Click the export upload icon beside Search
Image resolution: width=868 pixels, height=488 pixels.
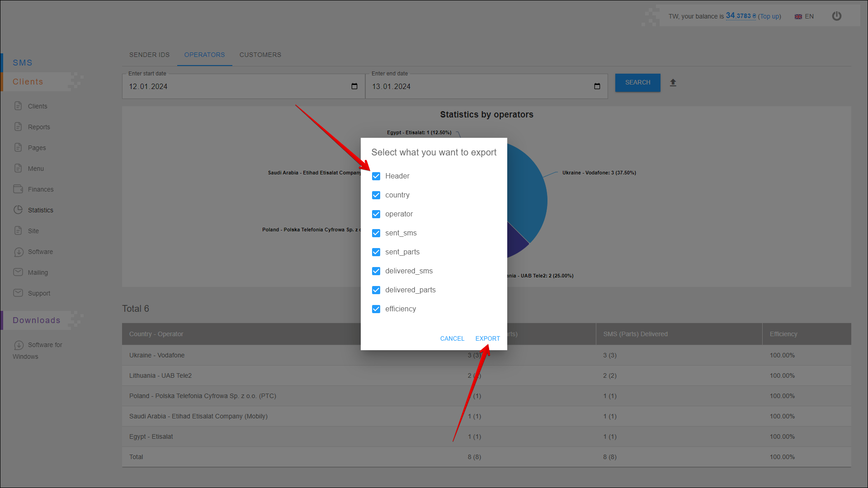pos(673,83)
